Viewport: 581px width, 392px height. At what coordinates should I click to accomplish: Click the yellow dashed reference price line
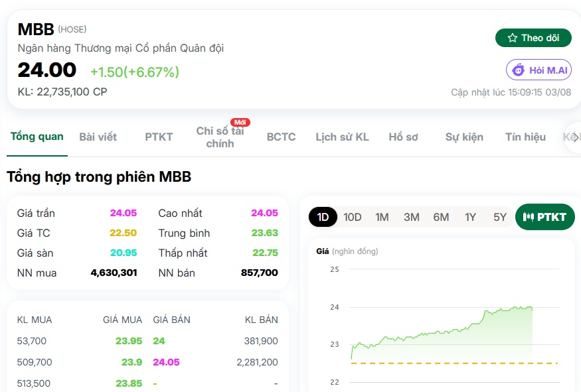pos(454,363)
